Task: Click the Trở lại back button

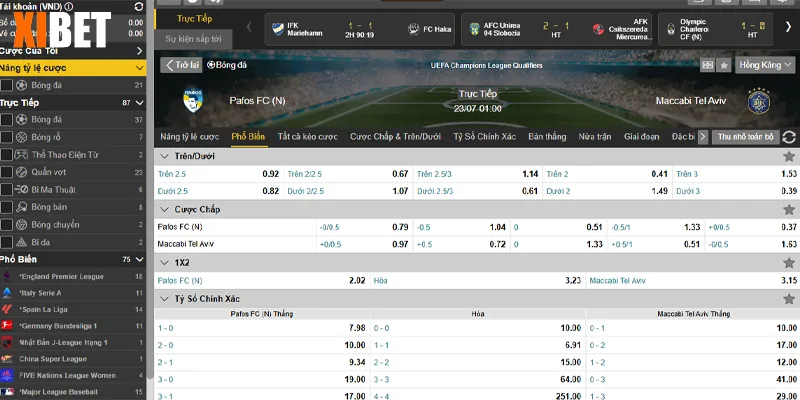Action: click(x=182, y=65)
